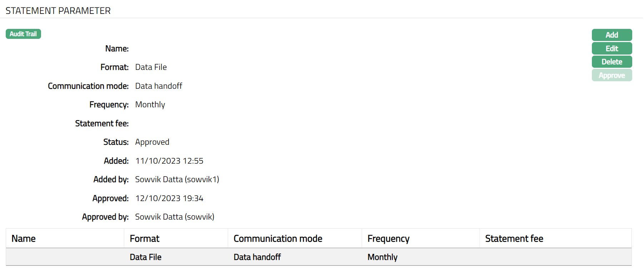Click the greyed-out Approve button

[612, 75]
